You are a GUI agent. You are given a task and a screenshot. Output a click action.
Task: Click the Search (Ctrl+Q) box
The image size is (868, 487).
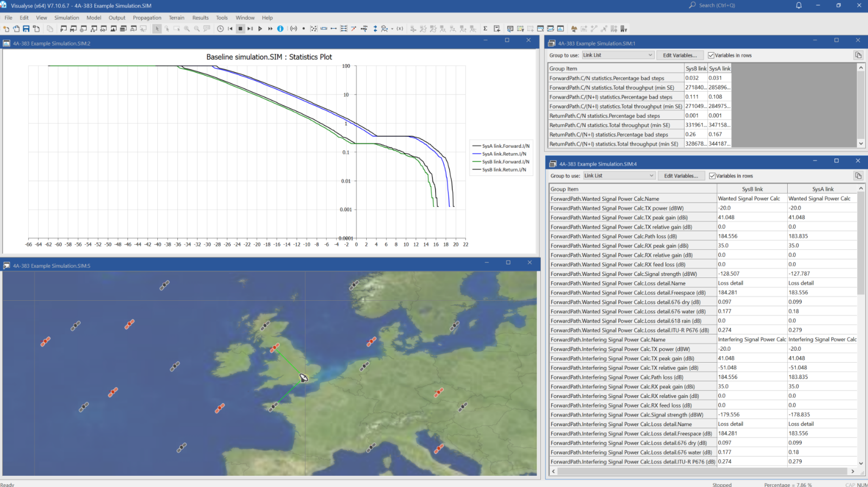tap(716, 5)
